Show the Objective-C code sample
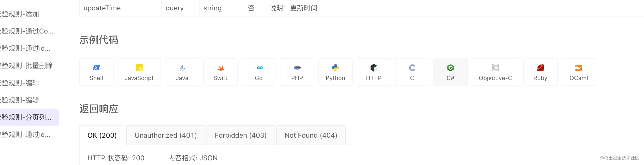Image resolution: width=644 pixels, height=165 pixels. click(x=495, y=68)
